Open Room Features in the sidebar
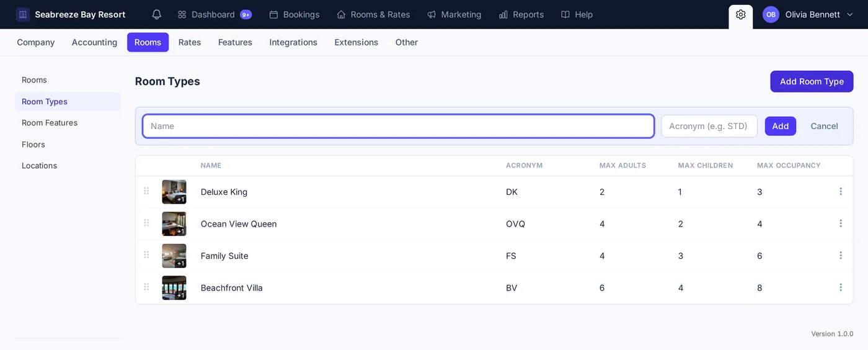Screen dimensions: 868x350 68,123
